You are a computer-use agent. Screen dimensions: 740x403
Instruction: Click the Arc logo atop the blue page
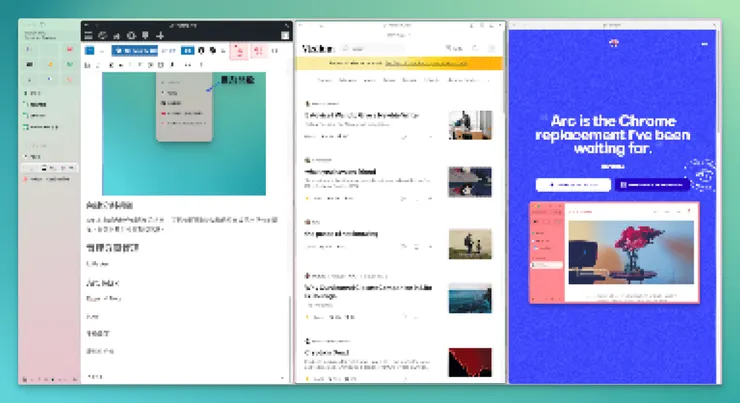pyautogui.click(x=614, y=43)
